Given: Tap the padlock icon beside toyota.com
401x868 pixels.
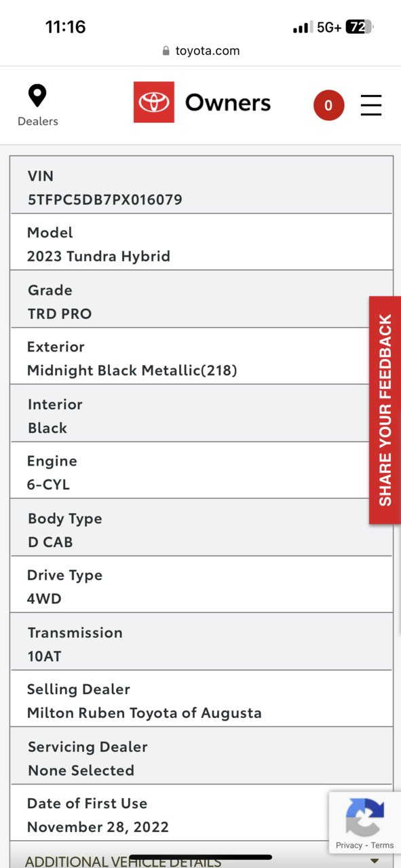Looking at the screenshot, I should click(166, 51).
